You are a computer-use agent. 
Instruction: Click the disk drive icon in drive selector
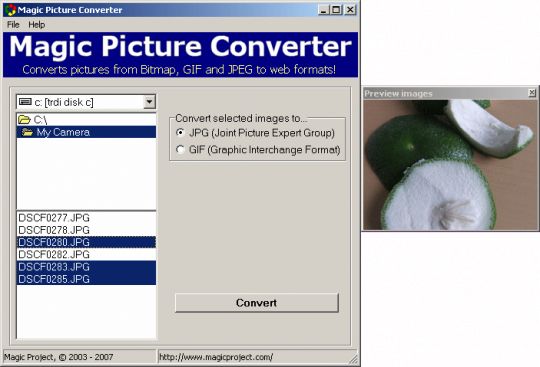pos(25,102)
